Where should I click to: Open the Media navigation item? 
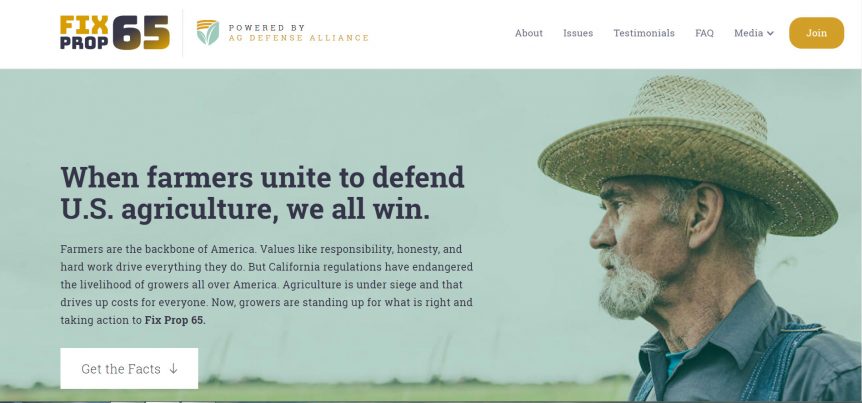(754, 33)
